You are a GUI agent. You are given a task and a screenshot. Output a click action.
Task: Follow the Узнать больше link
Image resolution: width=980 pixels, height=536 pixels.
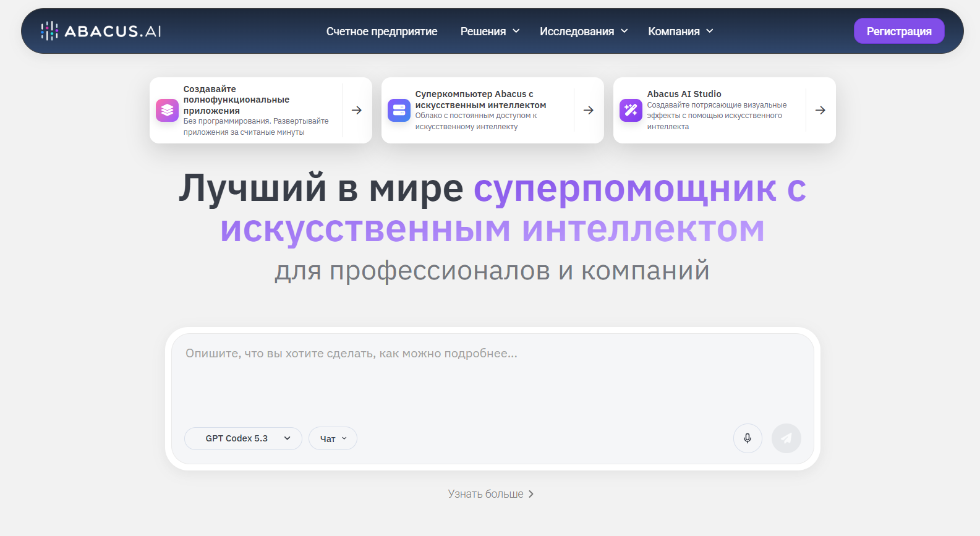491,494
